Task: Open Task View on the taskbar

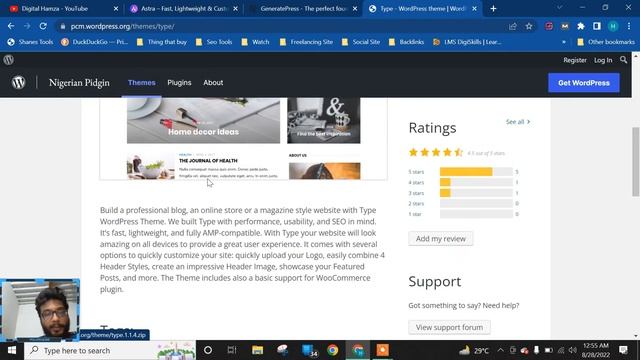Action: point(232,350)
